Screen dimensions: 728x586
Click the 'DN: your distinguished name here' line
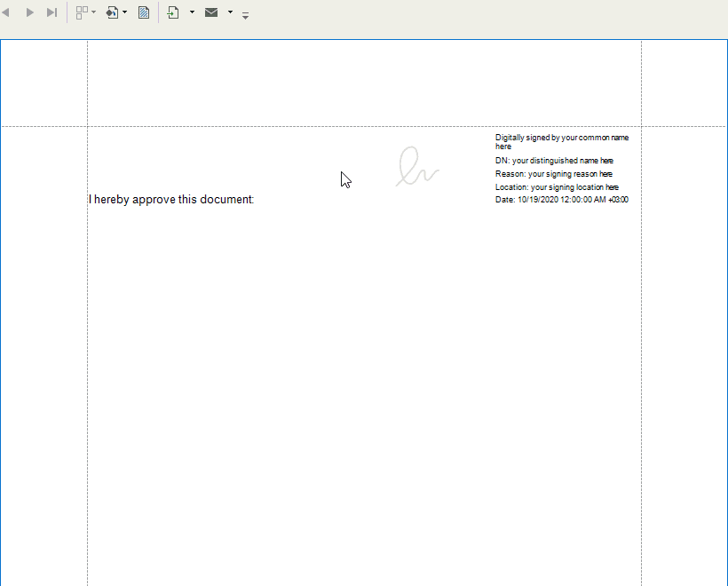tap(554, 160)
